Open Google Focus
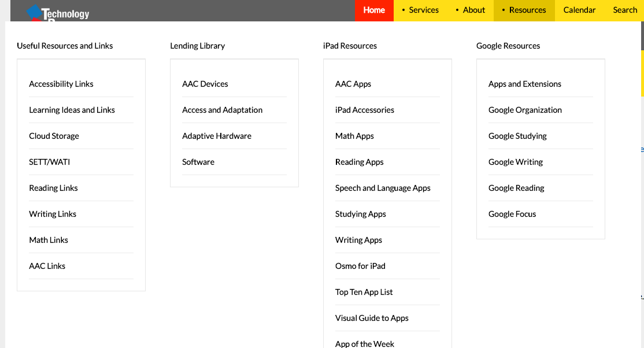The image size is (644, 348). [512, 214]
